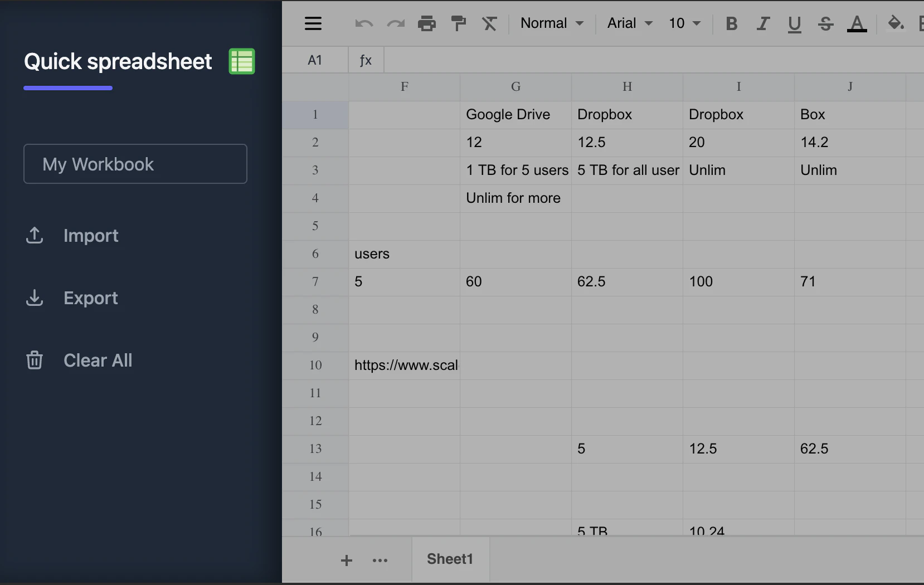Toggle bold formatting

pos(731,23)
